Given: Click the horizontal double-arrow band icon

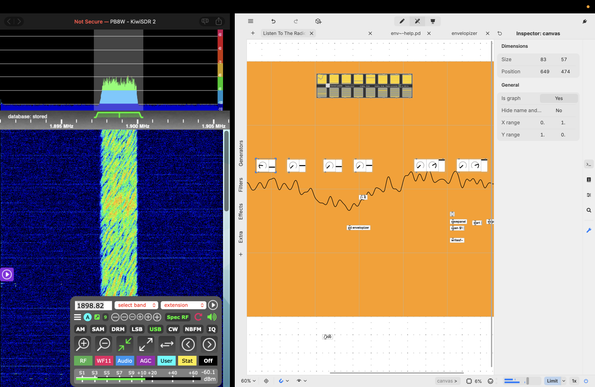Looking at the screenshot, I should pos(167,344).
